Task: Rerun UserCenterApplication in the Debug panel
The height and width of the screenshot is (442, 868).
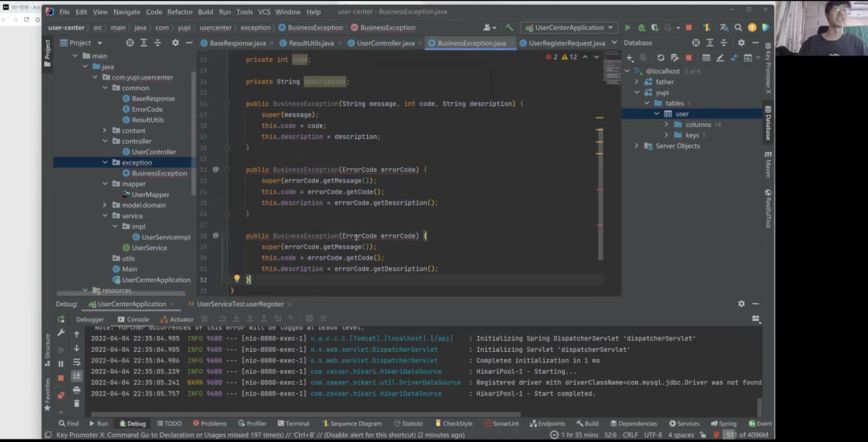Action: (x=61, y=319)
